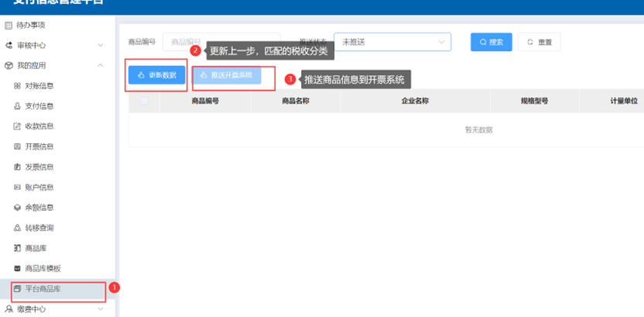
Task: Toggle the select-all checkbox in table header
Action: click(x=144, y=101)
